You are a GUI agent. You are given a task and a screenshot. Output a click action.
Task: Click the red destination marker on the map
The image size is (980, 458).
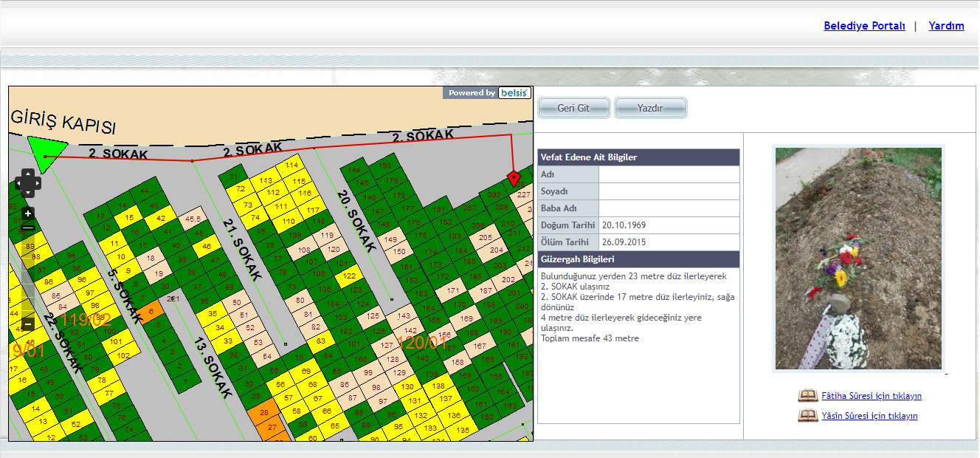[x=514, y=178]
